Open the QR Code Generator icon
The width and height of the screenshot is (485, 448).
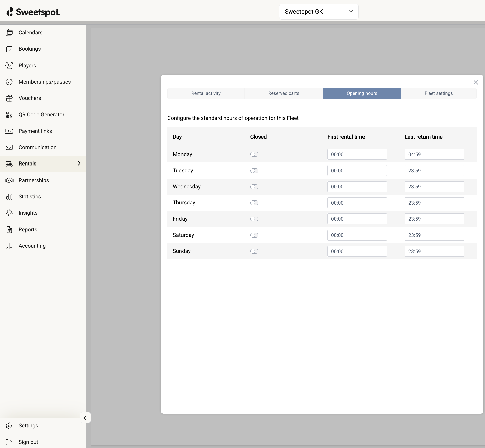[x=9, y=115]
